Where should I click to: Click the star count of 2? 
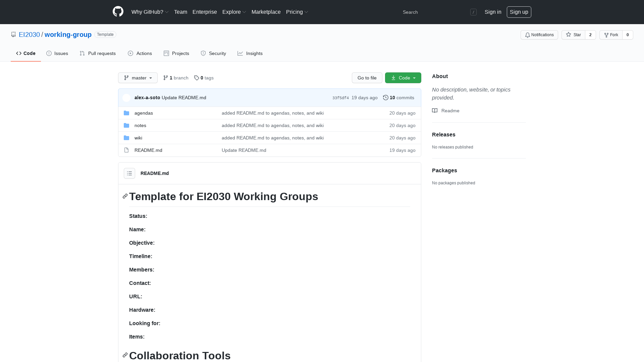(590, 35)
